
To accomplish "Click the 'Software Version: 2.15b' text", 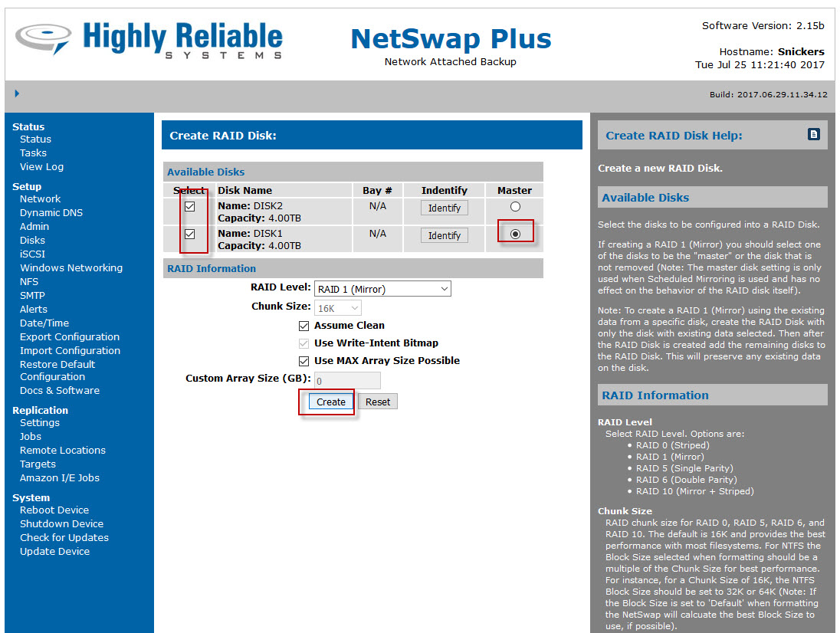I will [763, 26].
